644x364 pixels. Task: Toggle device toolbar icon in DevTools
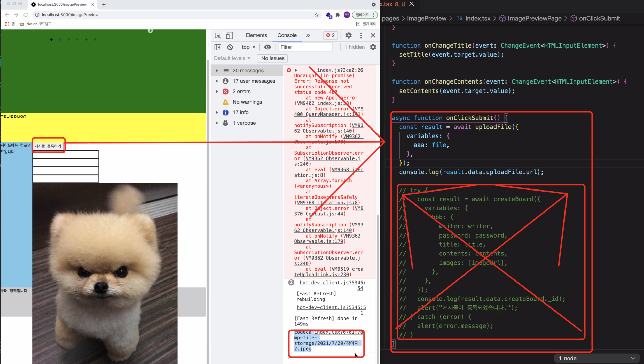coord(229,35)
